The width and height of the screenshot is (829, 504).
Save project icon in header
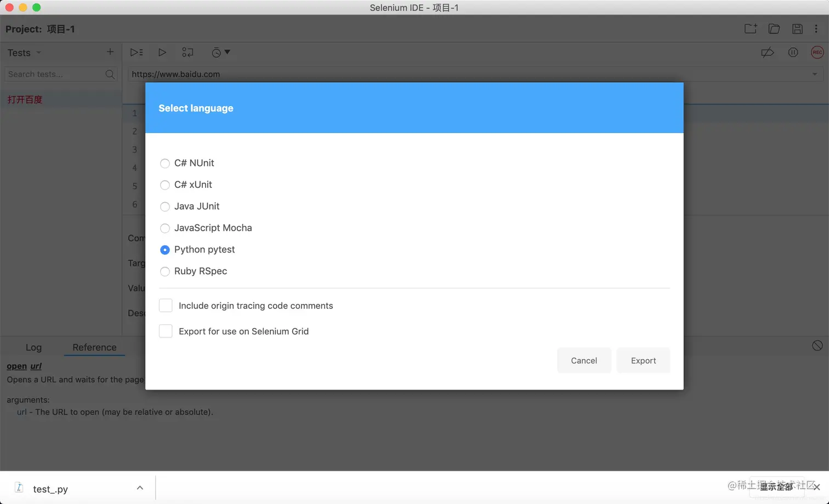(797, 28)
